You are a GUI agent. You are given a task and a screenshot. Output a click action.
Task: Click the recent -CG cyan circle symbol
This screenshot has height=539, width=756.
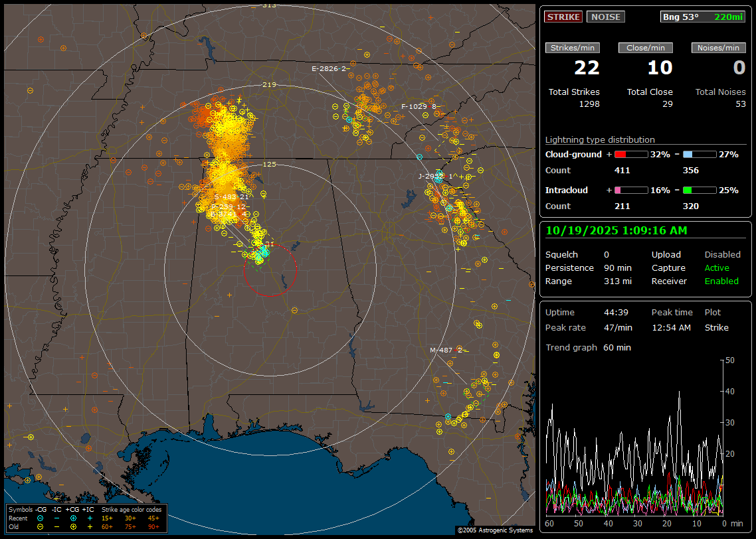click(x=41, y=518)
